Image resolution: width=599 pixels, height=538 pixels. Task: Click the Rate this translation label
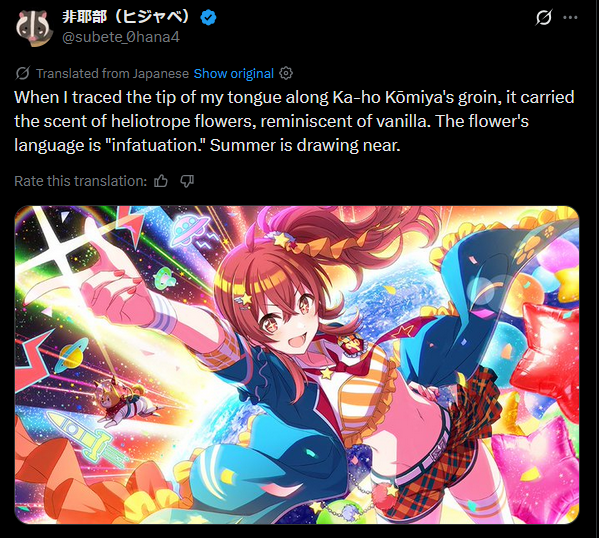point(81,181)
